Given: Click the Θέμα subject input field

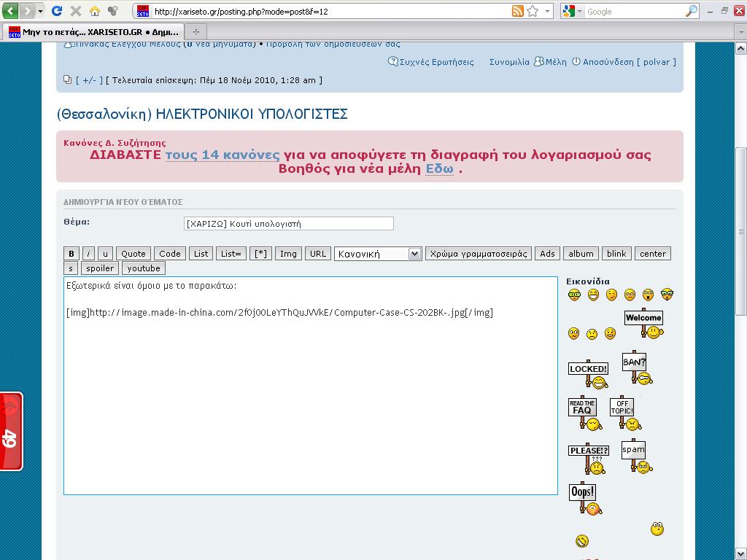Looking at the screenshot, I should [x=289, y=224].
